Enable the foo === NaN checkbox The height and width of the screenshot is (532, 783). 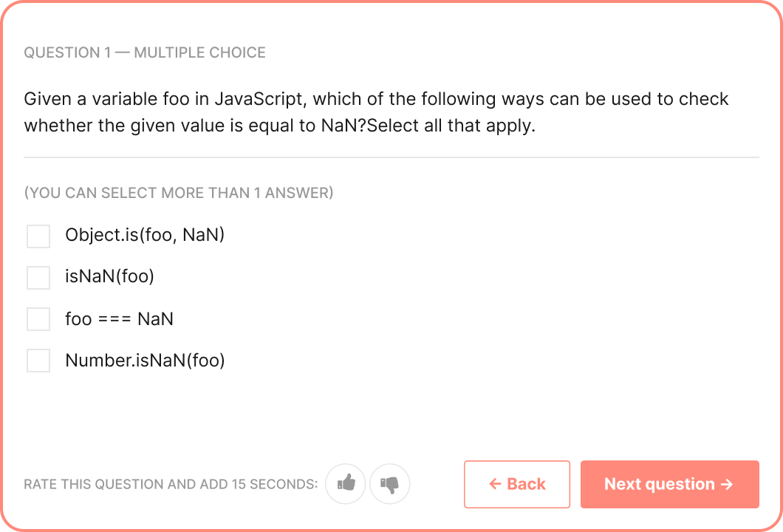point(38,319)
